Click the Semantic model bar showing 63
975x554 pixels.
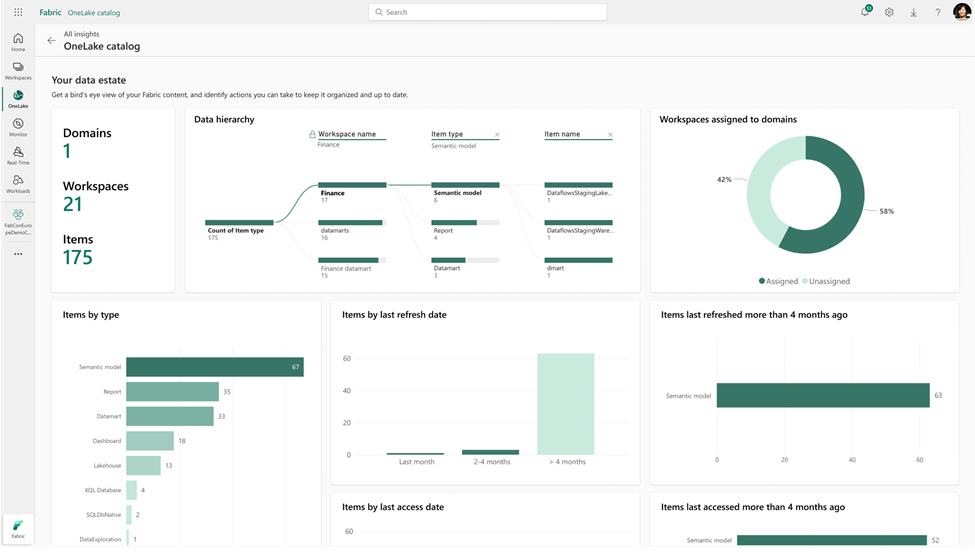(823, 395)
